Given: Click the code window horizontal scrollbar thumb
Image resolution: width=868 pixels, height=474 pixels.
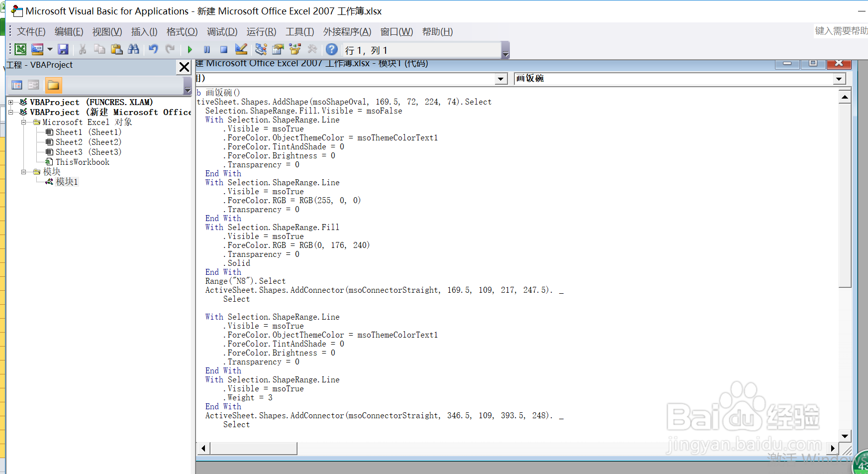Looking at the screenshot, I should (x=254, y=448).
